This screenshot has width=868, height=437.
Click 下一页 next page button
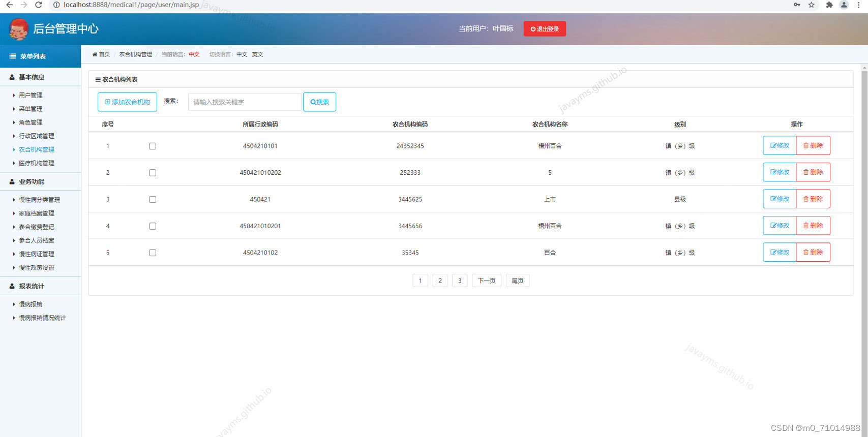tap(487, 280)
